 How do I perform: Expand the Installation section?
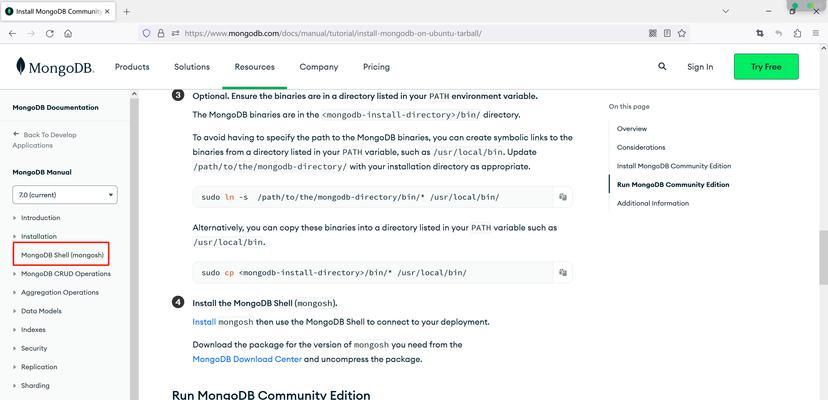pos(39,236)
